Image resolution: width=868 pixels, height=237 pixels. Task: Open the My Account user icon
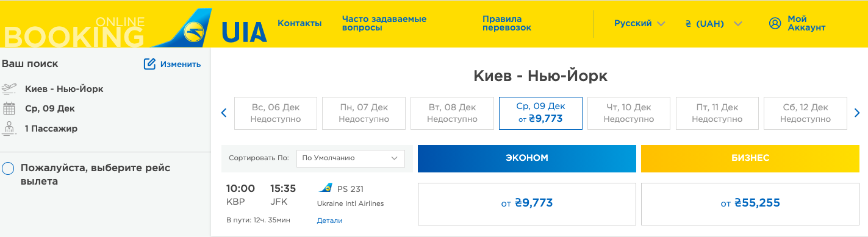click(x=775, y=23)
